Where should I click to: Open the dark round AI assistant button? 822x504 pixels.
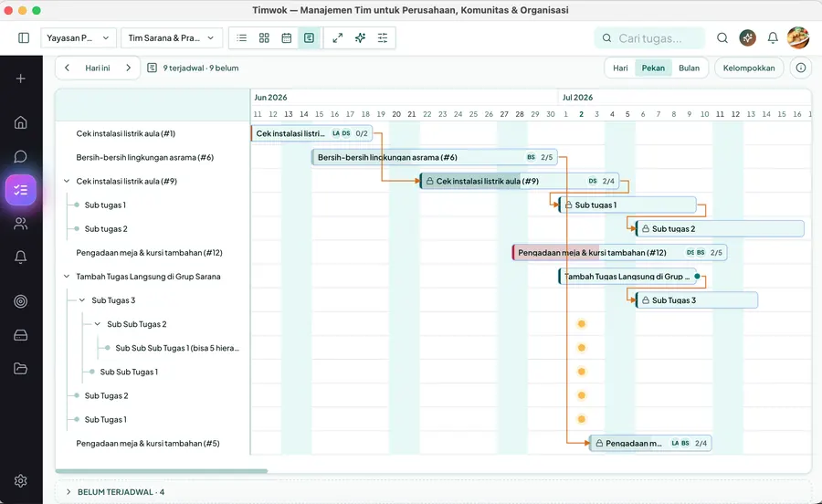pos(747,37)
